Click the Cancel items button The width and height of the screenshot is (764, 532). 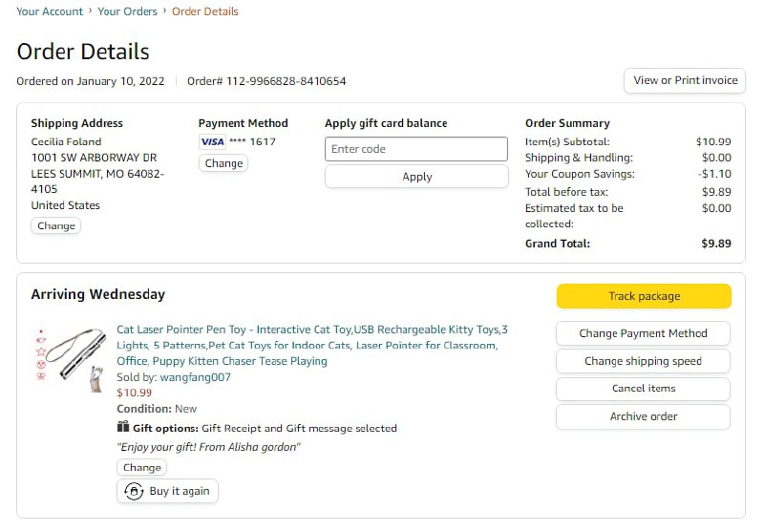pyautogui.click(x=643, y=389)
